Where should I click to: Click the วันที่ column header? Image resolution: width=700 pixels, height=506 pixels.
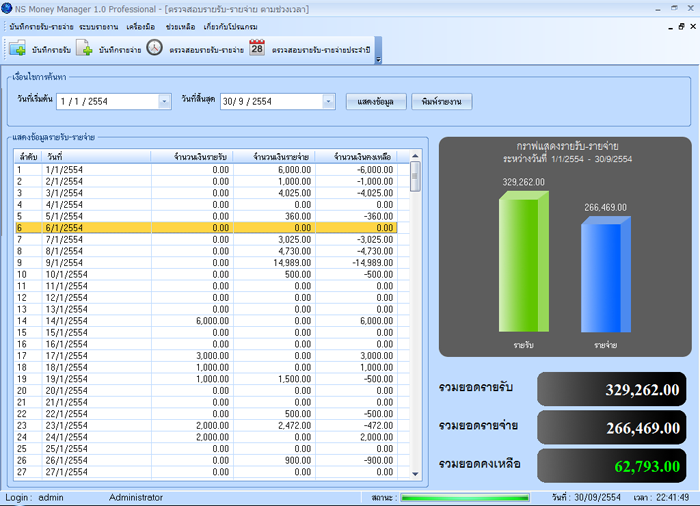pyautogui.click(x=96, y=157)
